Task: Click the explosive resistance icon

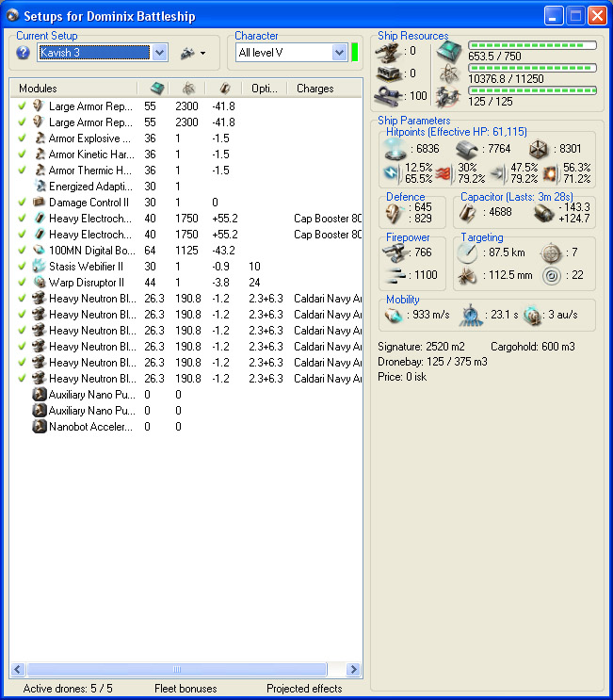Action: (x=551, y=173)
